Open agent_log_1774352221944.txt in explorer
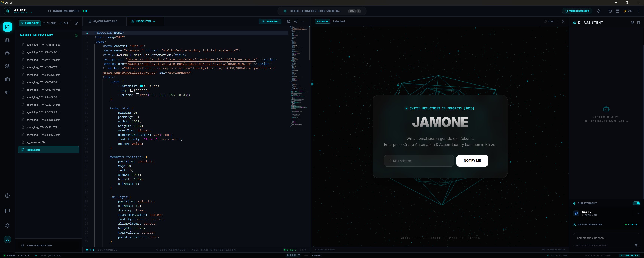This screenshot has height=258, width=644. [43, 105]
